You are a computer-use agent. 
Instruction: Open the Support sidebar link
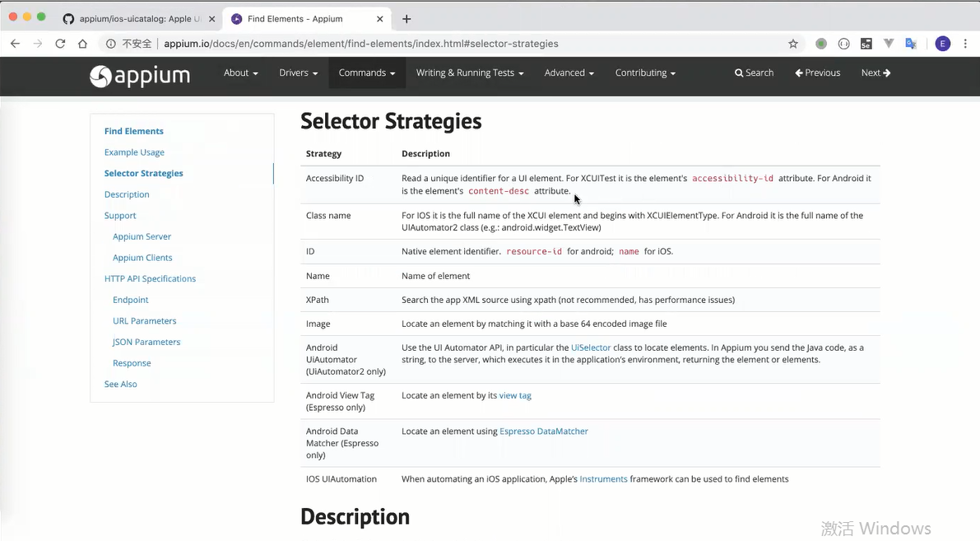[x=120, y=216]
